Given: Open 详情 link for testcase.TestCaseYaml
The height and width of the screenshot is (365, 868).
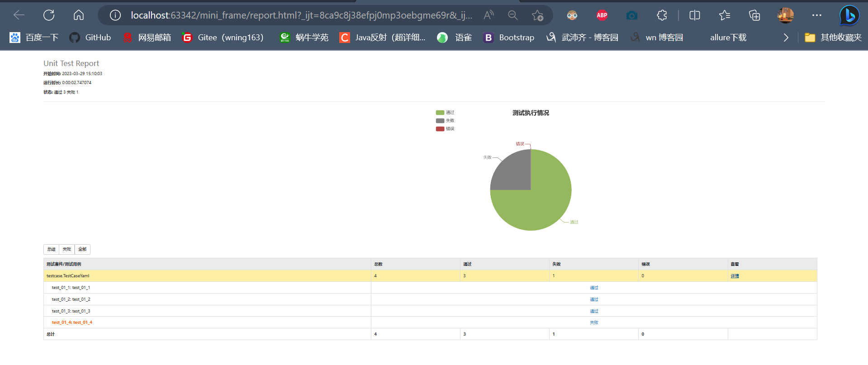Looking at the screenshot, I should coord(735,276).
